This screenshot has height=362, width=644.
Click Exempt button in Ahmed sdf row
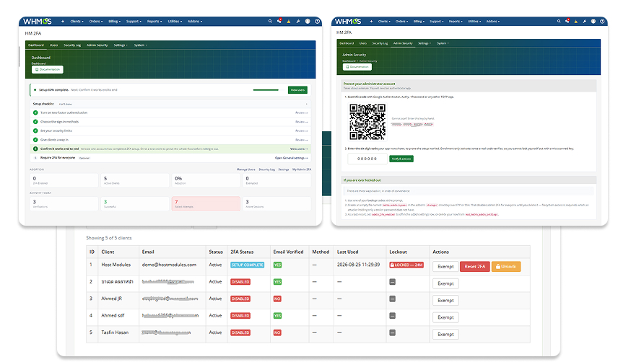click(x=445, y=318)
